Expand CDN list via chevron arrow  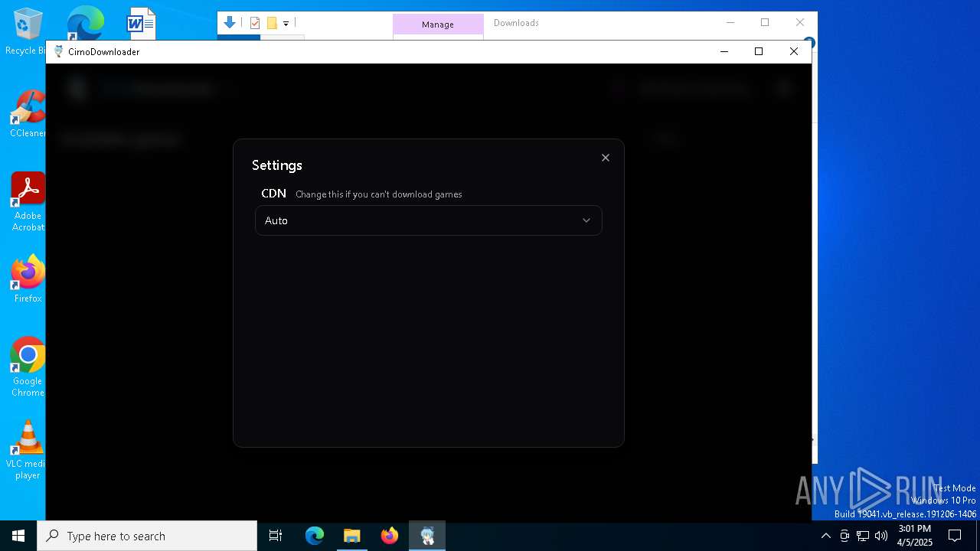[586, 220]
